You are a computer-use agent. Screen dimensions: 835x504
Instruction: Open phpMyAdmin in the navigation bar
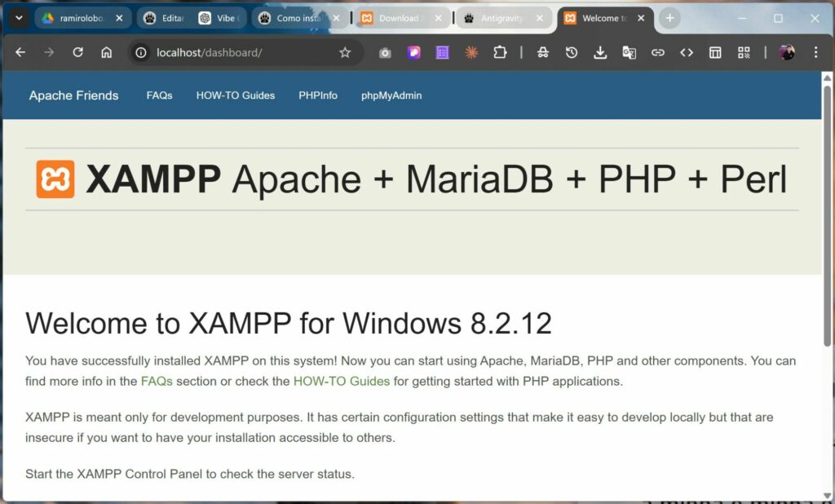(x=391, y=95)
